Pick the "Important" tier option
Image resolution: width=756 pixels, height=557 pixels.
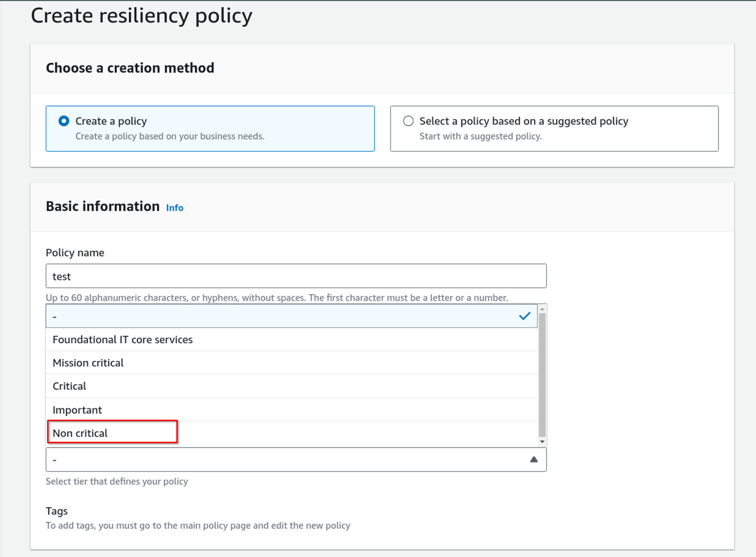[77, 410]
